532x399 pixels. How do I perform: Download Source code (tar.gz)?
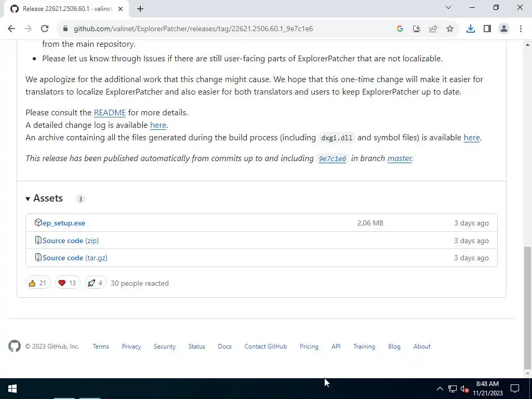click(x=75, y=258)
